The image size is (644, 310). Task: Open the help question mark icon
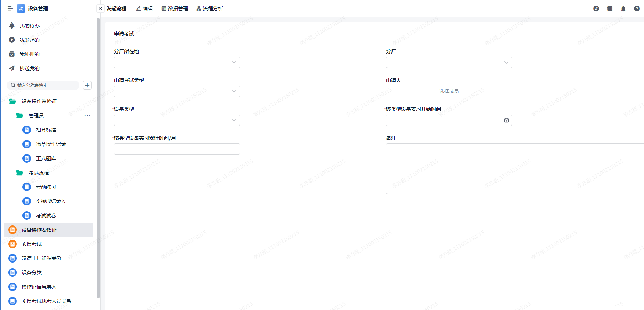coord(637,9)
